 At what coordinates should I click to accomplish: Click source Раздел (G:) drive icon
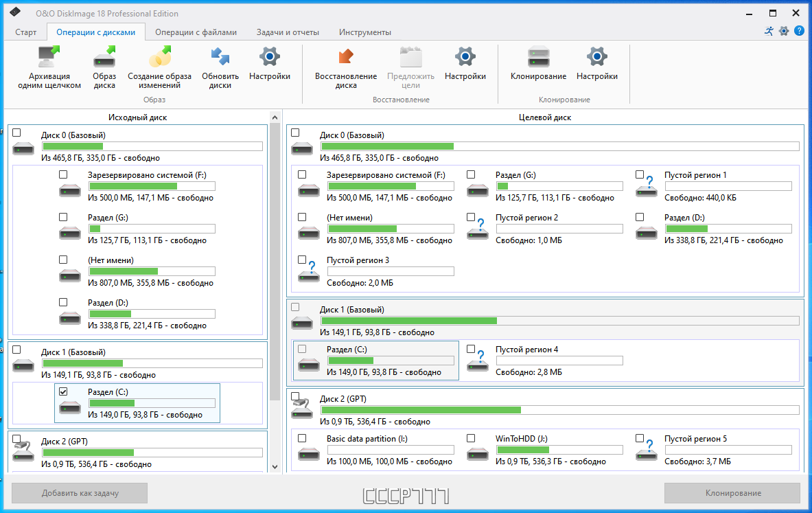[70, 233]
